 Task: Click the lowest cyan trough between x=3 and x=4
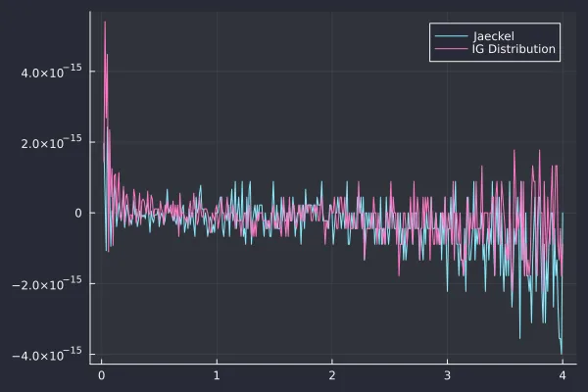(x=519, y=338)
